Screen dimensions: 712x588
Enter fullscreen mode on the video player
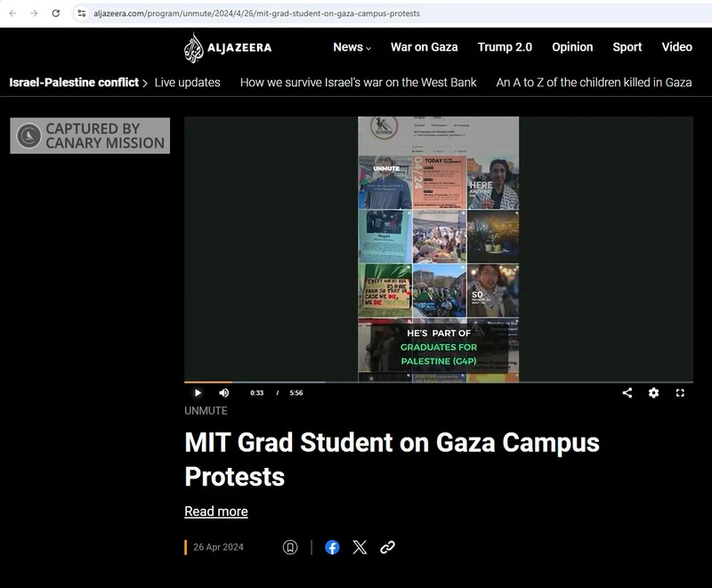point(679,392)
